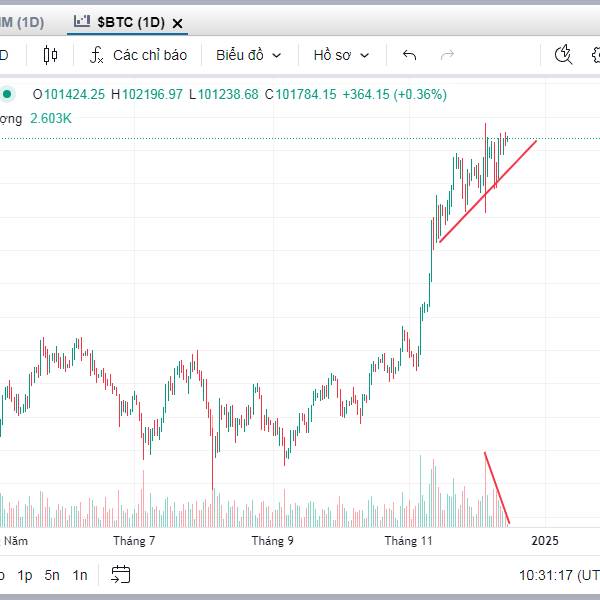
Task: Click the volume value 2.603K label
Action: [x=51, y=118]
